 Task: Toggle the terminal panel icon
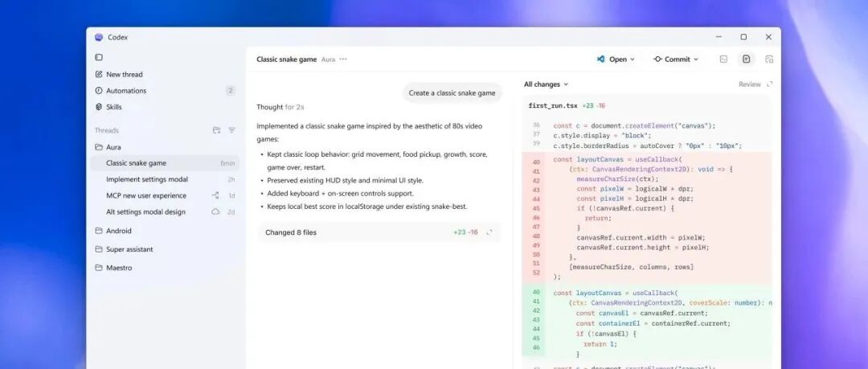[x=723, y=59]
